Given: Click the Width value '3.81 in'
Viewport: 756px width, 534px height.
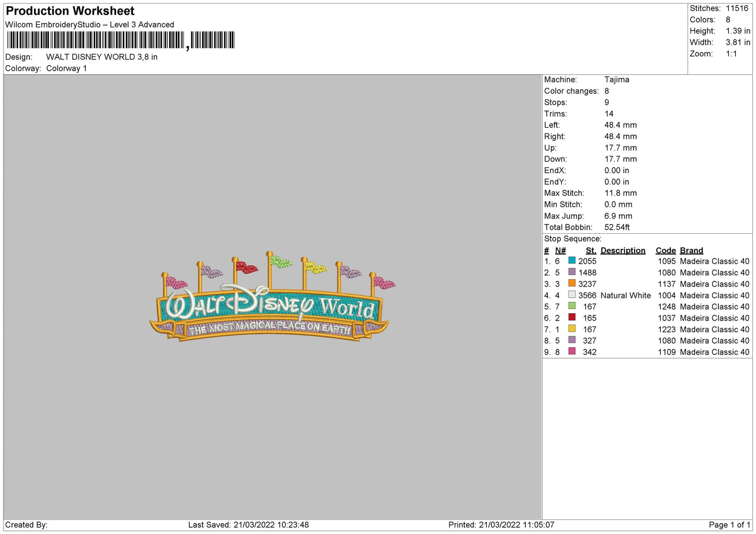Looking at the screenshot, I should (738, 42).
